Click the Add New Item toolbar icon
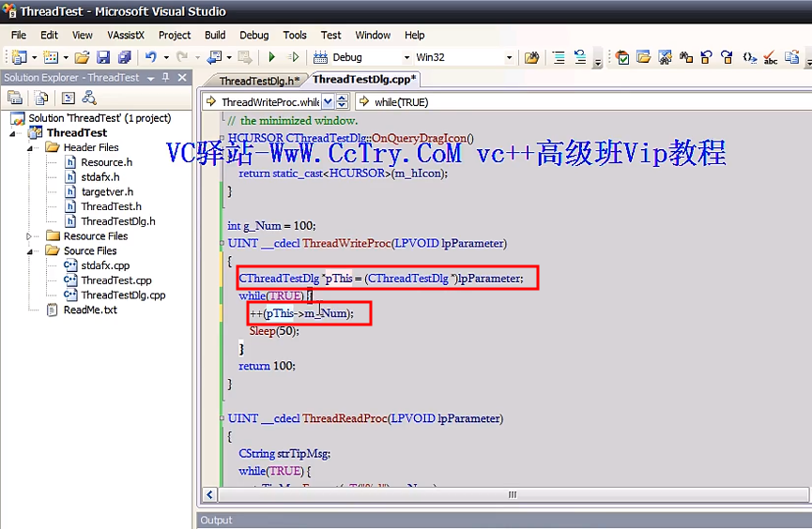 click(51, 57)
